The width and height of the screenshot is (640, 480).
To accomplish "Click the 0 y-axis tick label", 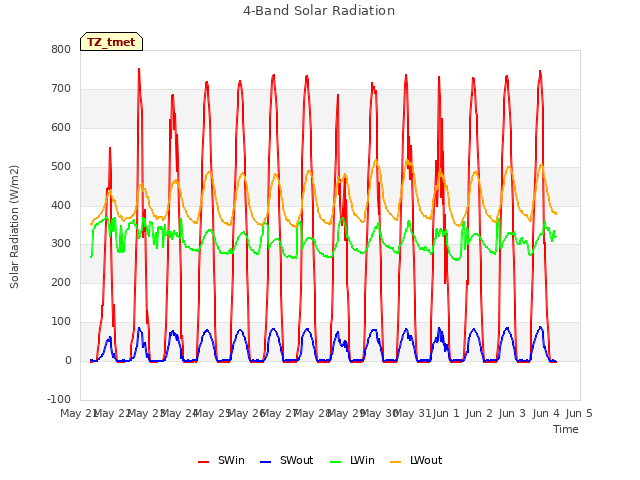I will [x=68, y=361].
